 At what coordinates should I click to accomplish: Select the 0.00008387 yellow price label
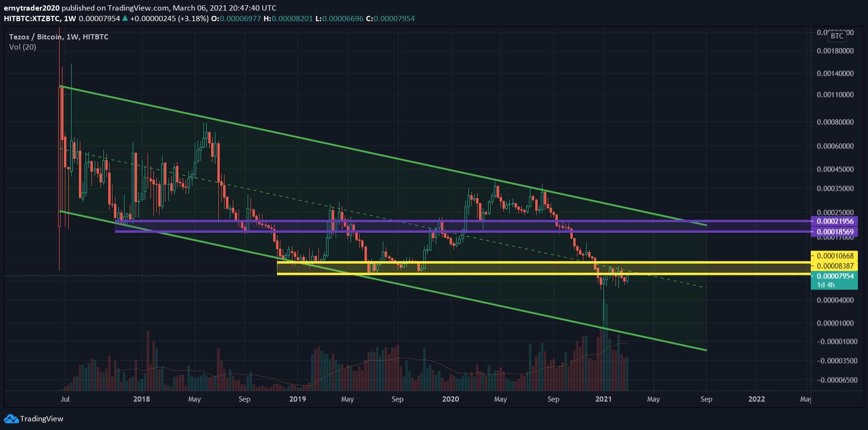[x=834, y=266]
